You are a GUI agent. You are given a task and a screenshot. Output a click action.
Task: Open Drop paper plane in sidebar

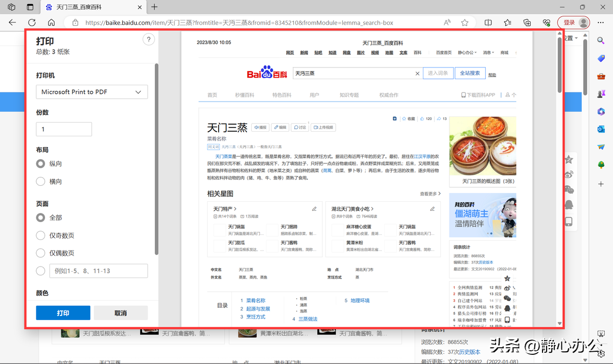pos(601,147)
